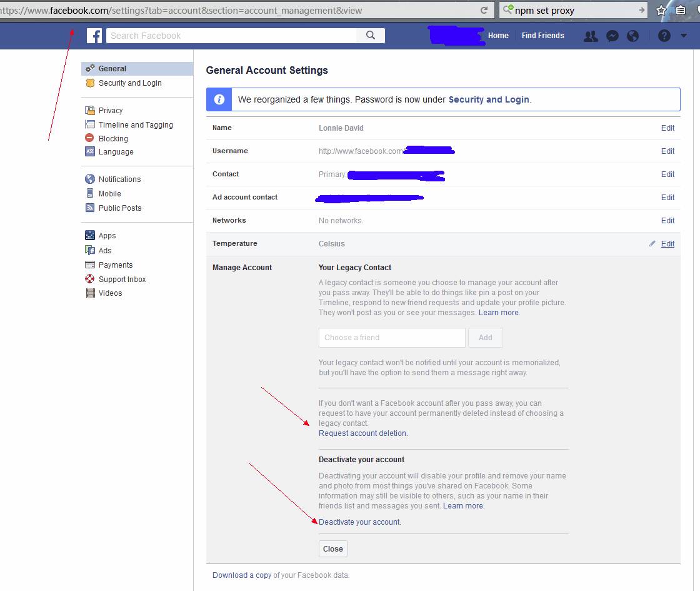
Task: Open Find Friends in top bar
Action: pyautogui.click(x=542, y=35)
